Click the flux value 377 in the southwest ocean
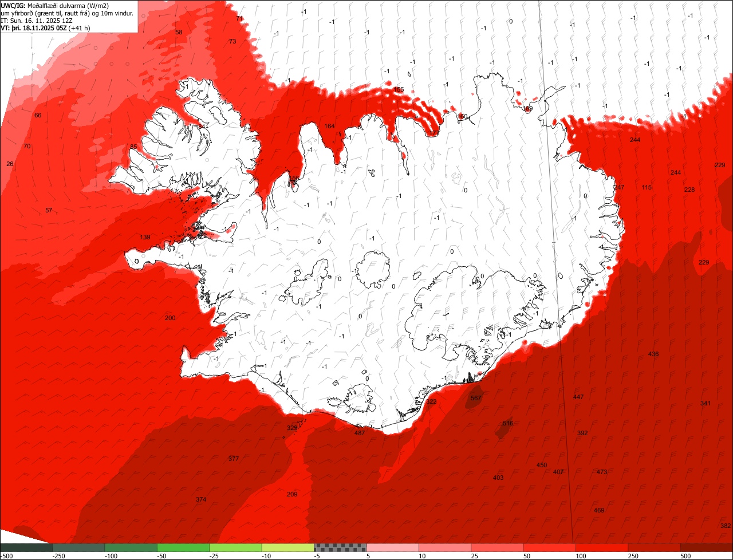The image size is (733, 560). pos(234,459)
